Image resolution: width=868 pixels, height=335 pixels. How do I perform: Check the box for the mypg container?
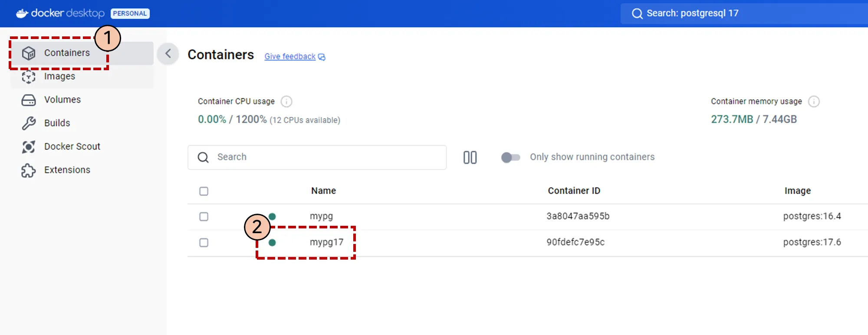click(x=204, y=217)
